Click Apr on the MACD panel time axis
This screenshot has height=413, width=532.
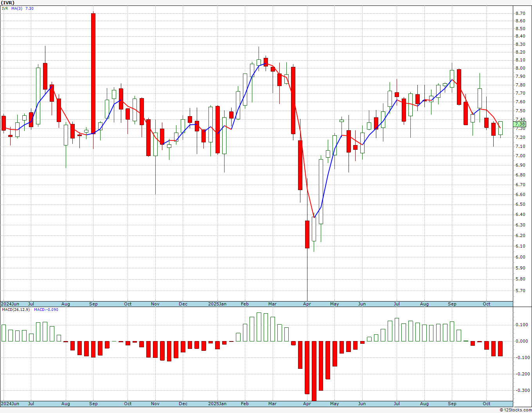[x=307, y=404]
